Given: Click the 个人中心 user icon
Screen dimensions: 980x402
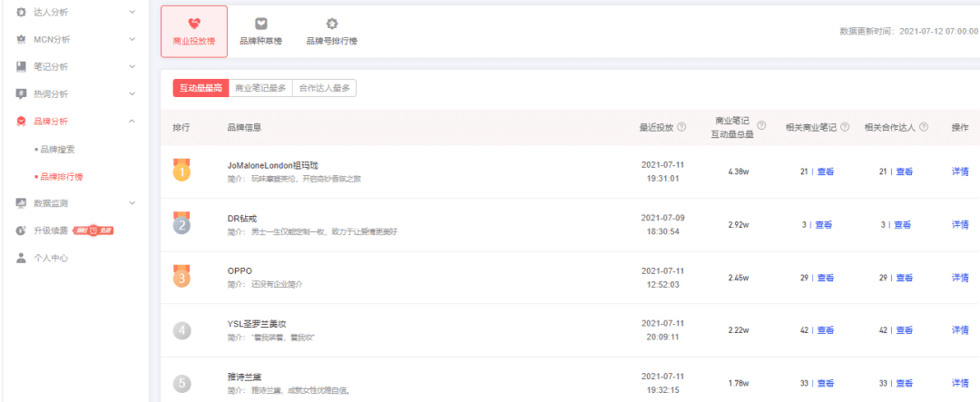Looking at the screenshot, I should pos(21,258).
